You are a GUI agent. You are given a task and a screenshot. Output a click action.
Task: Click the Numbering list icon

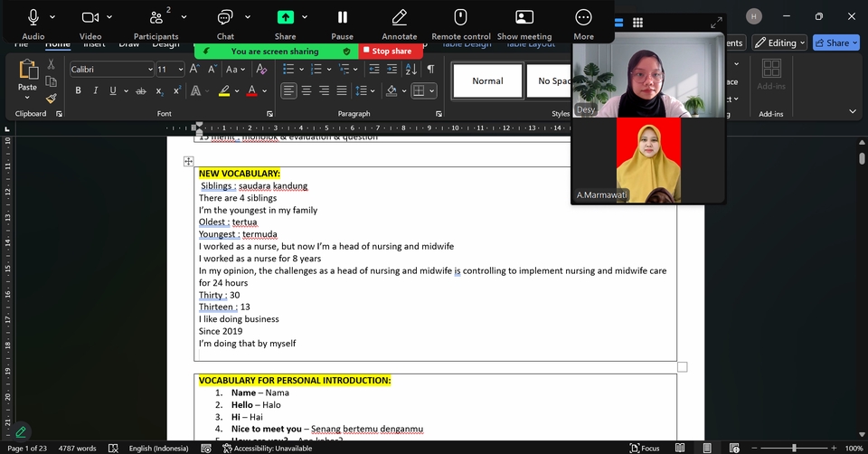point(316,70)
